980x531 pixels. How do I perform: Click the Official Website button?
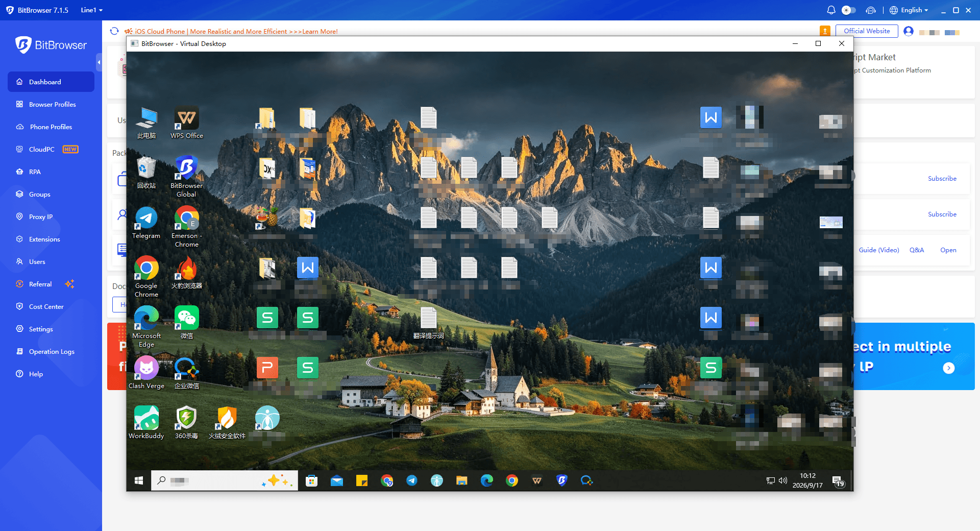tap(867, 31)
